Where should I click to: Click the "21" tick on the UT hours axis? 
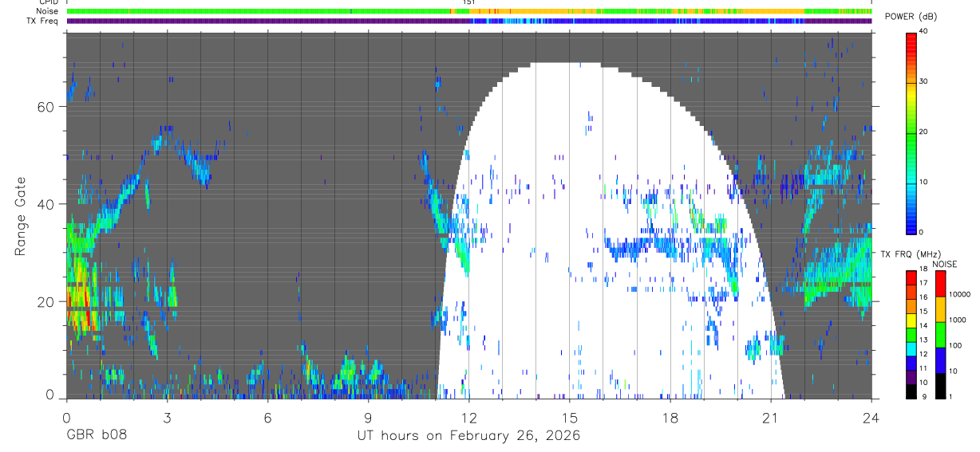(771, 417)
